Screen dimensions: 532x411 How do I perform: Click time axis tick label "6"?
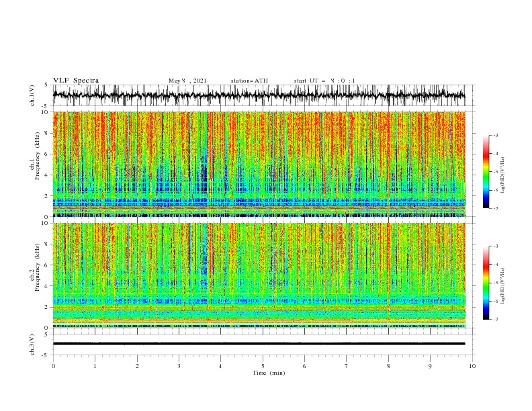[305, 366]
